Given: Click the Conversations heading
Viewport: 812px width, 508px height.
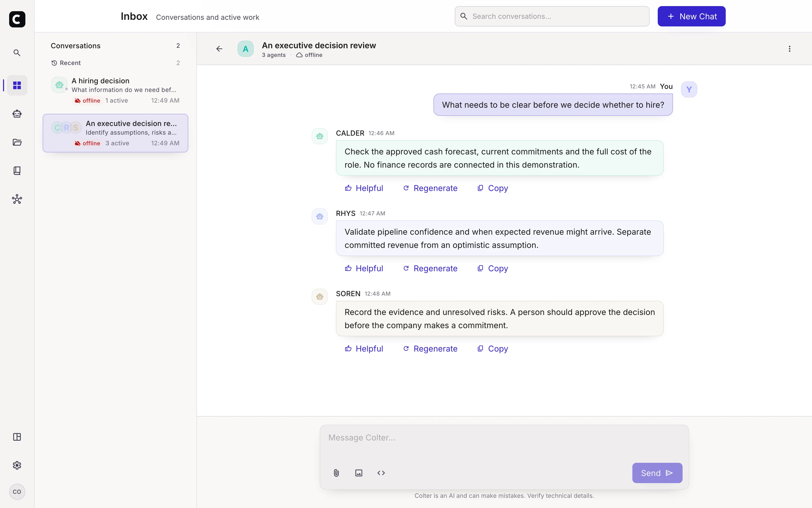Looking at the screenshot, I should click(76, 46).
